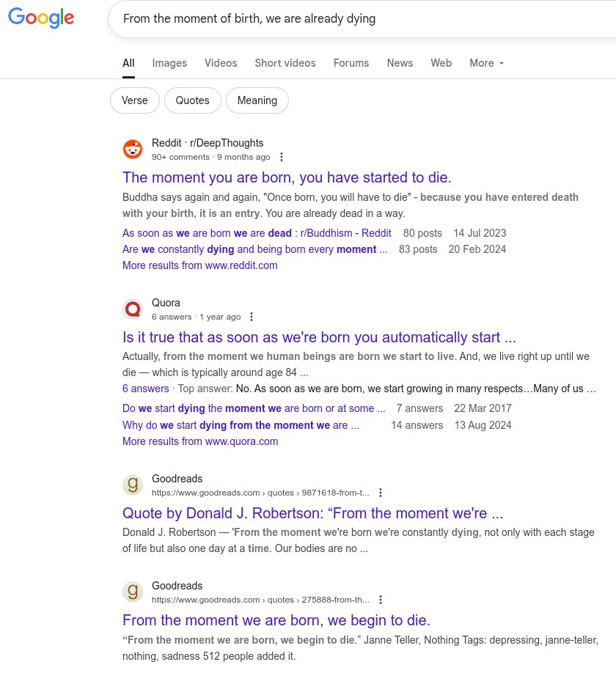Image resolution: width=616 pixels, height=673 pixels.
Task: Click the Google logo
Action: pos(41,18)
